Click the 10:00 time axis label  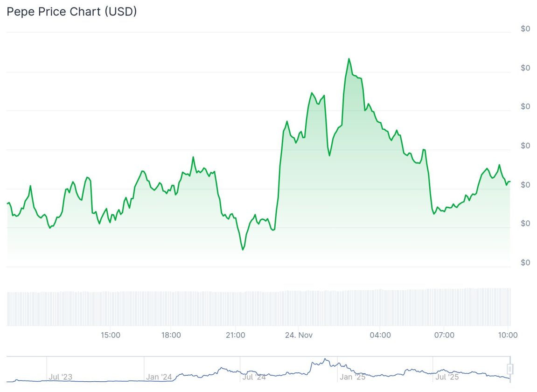[x=508, y=335]
